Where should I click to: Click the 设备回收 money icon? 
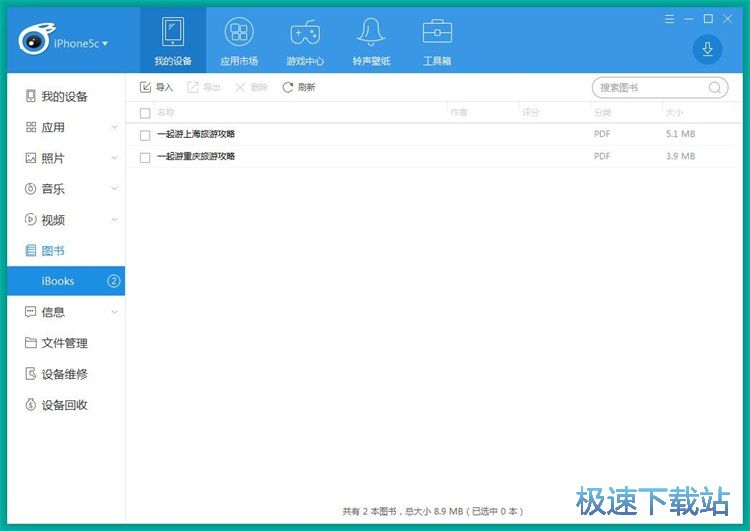[31, 405]
